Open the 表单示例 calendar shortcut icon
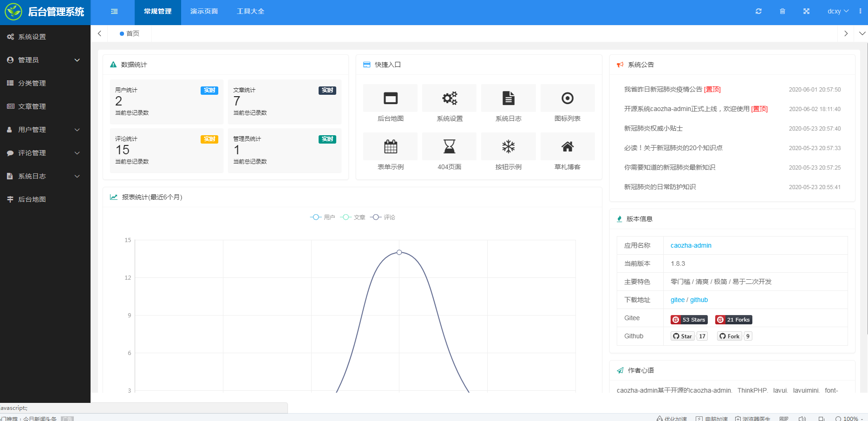 click(390, 147)
